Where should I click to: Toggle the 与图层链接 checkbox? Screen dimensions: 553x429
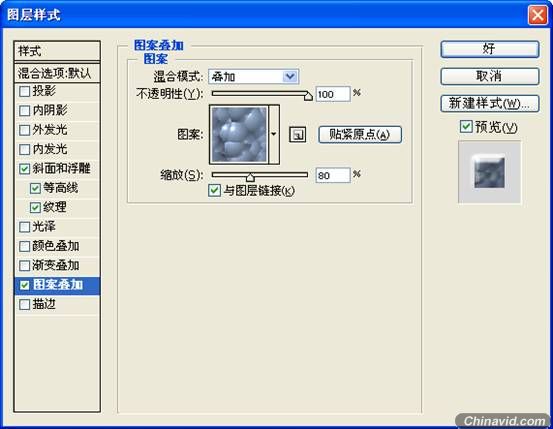pos(214,191)
